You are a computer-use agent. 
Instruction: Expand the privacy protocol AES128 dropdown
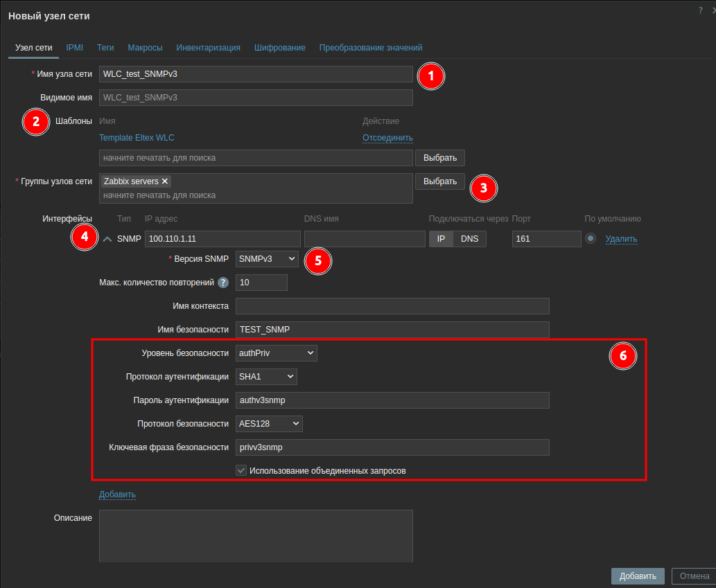[269, 424]
